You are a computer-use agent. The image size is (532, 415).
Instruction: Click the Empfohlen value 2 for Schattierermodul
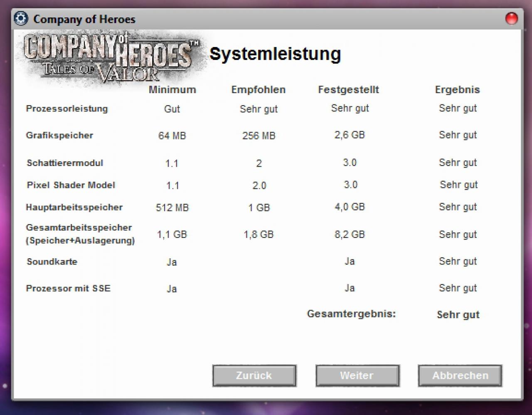tap(259, 163)
